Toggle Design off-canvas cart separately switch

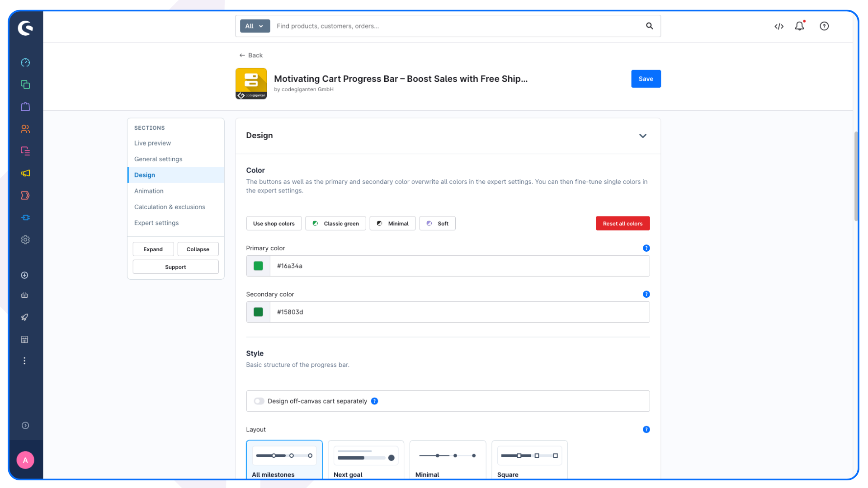tap(259, 401)
